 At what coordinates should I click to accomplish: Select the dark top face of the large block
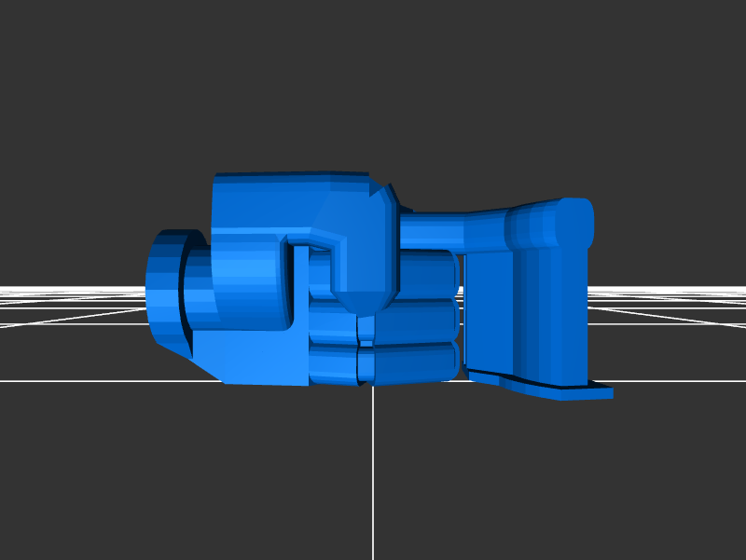pyautogui.click(x=289, y=176)
